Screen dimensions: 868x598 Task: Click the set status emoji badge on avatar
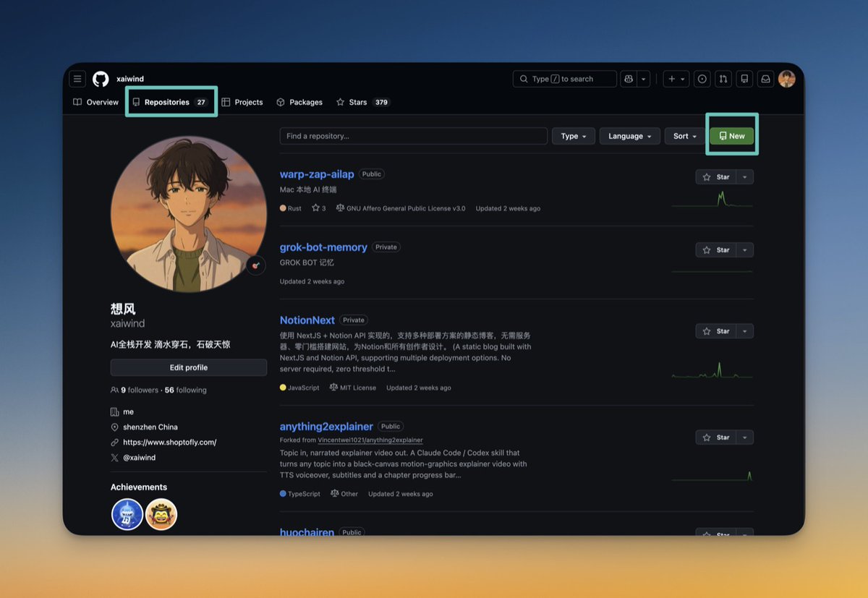pos(255,265)
